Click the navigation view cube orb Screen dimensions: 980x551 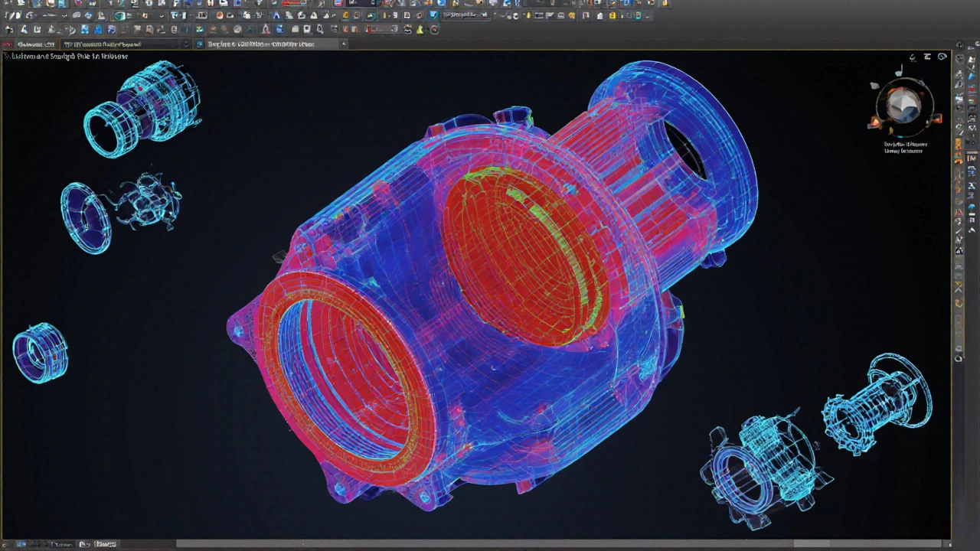click(x=904, y=106)
